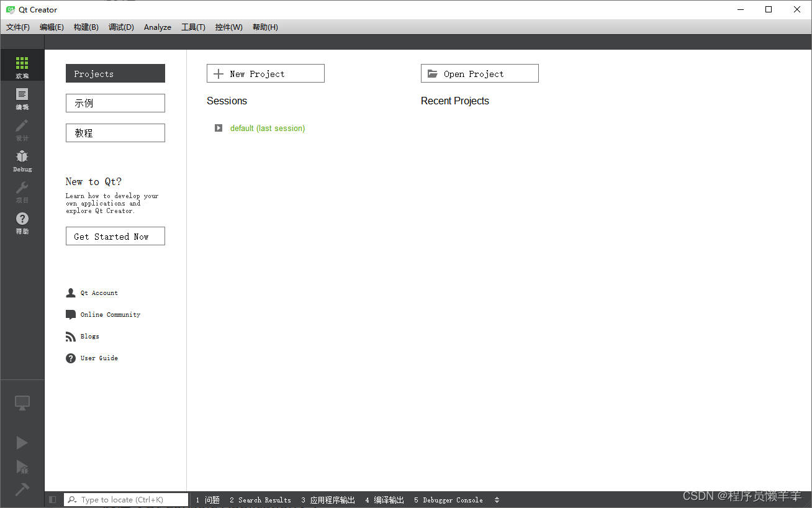Show the 3 应用程序输出 pane
This screenshot has height=508, width=812.
pos(328,500)
